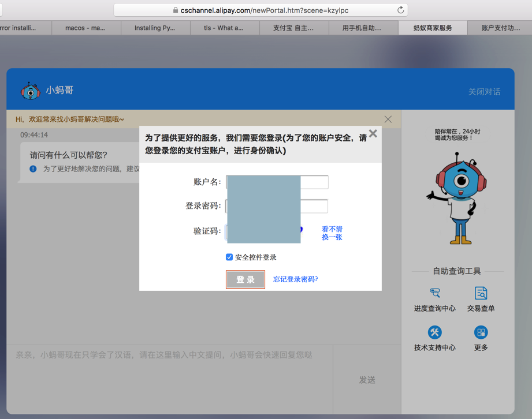532x419 pixels.
Task: Click the 账户名 account name input field
Action: click(314, 182)
